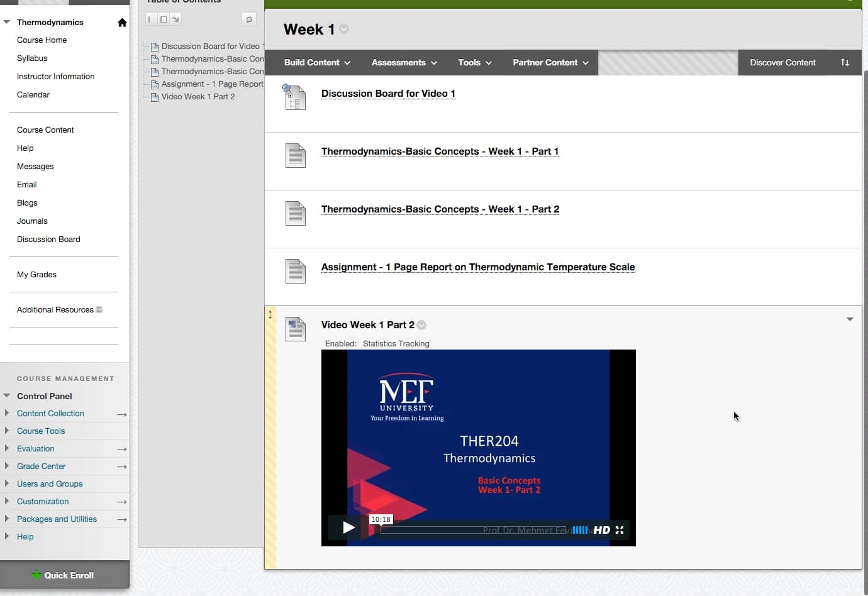Click the icon beside Additional Resources
The height and width of the screenshot is (596, 868).
(99, 309)
